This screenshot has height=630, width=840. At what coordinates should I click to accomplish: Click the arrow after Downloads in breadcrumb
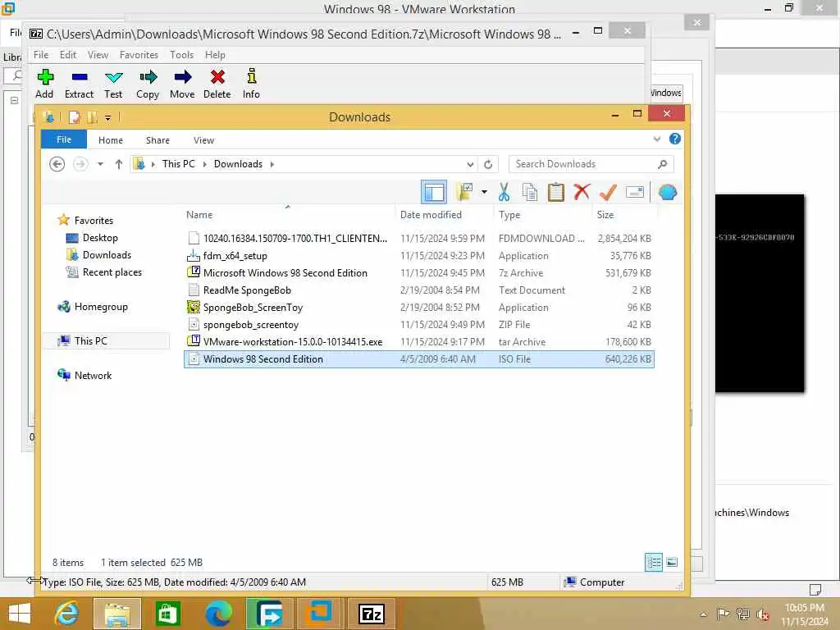(272, 164)
